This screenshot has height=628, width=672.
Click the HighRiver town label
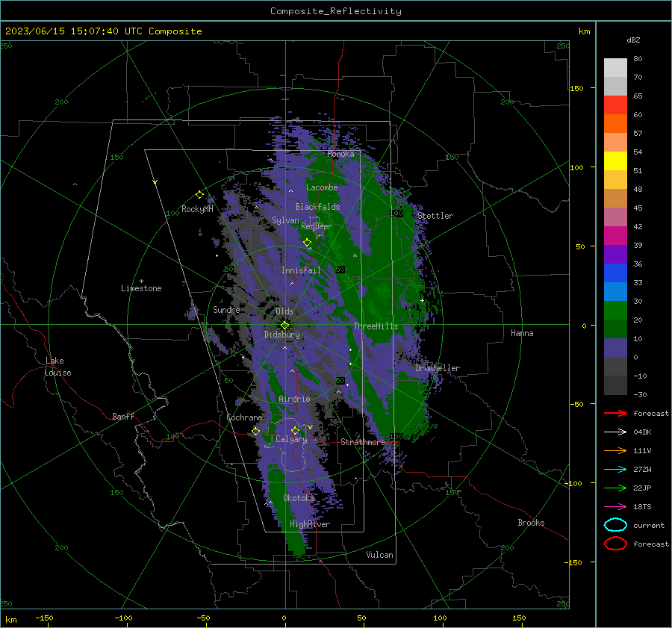(310, 524)
